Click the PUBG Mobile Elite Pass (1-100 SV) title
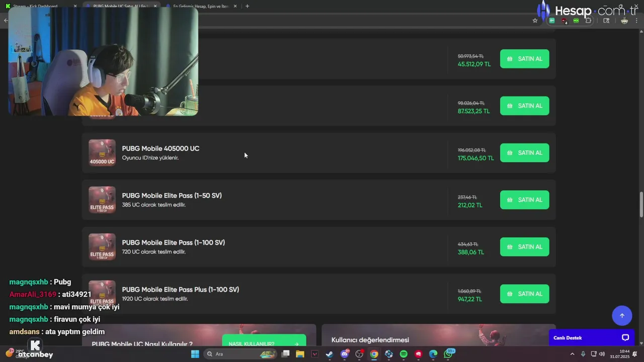 (x=173, y=242)
